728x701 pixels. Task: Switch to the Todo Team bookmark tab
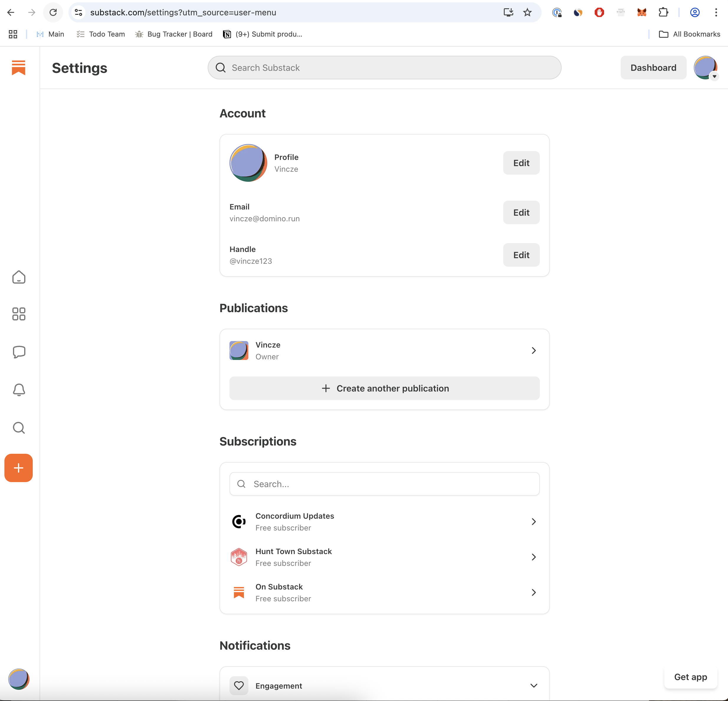(x=100, y=34)
